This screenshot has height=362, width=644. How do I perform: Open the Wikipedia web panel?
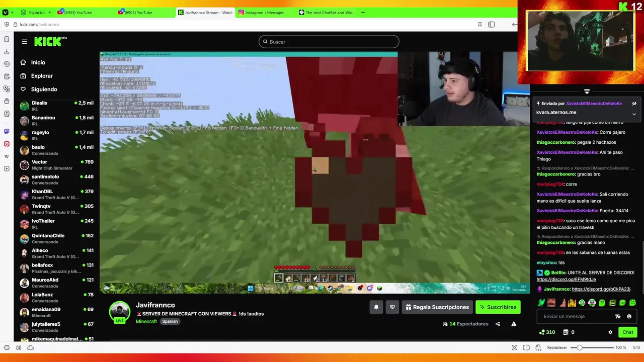[x=7, y=156]
